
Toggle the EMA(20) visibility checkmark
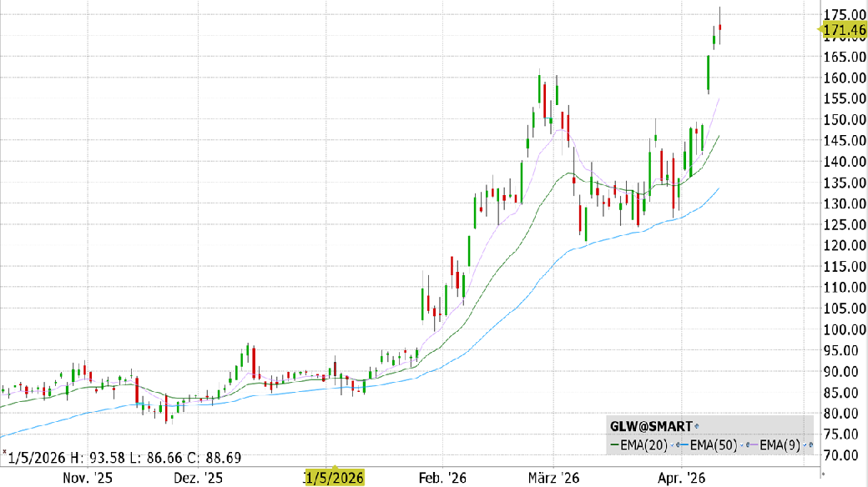[x=672, y=445]
